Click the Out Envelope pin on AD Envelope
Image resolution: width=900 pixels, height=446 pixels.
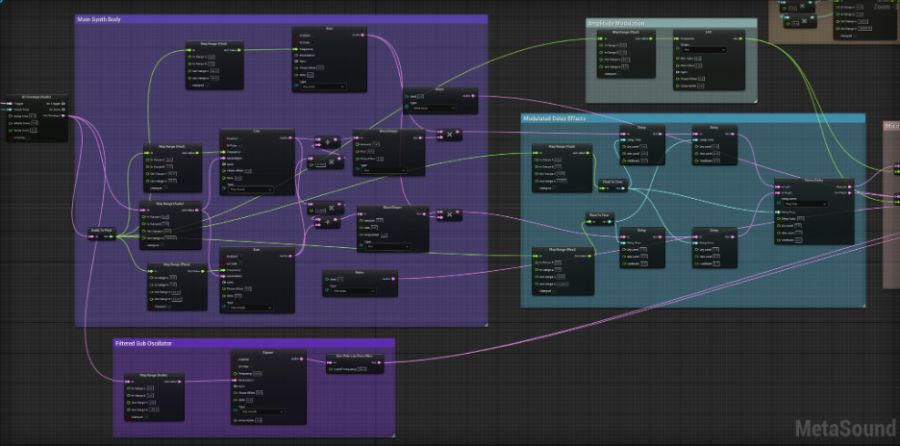63,115
